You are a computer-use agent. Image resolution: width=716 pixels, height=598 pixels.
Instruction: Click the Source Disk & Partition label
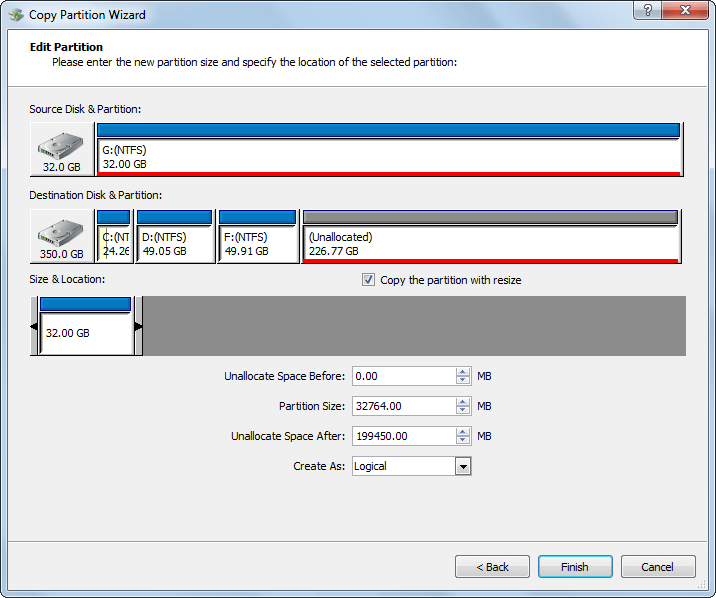[x=85, y=109]
